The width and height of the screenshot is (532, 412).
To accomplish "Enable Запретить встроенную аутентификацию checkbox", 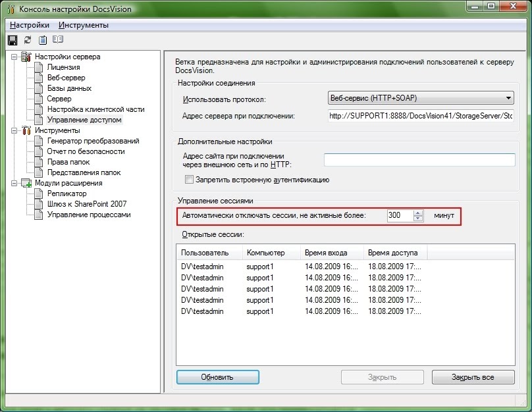I will pyautogui.click(x=189, y=180).
